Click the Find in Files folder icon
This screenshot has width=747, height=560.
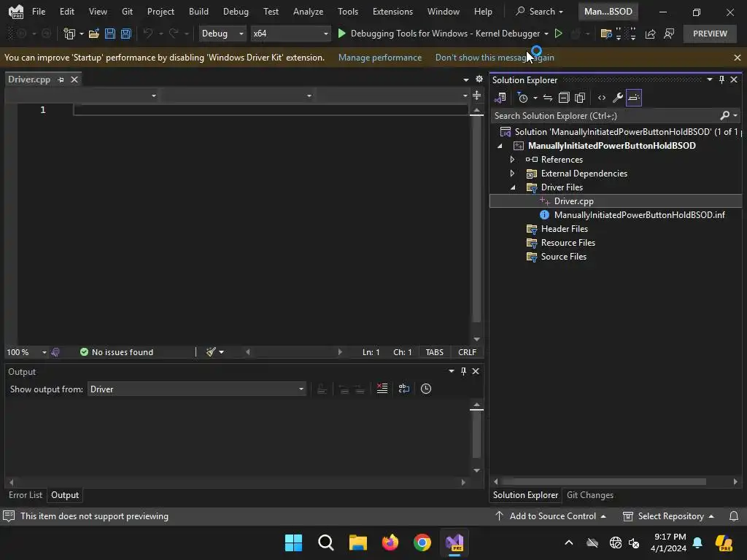(x=606, y=34)
